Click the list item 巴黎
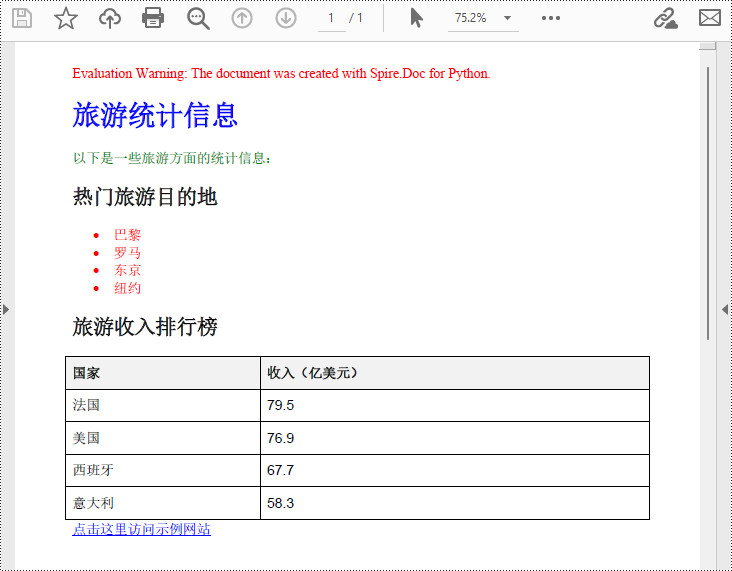Image resolution: width=732 pixels, height=571 pixels. [x=127, y=234]
